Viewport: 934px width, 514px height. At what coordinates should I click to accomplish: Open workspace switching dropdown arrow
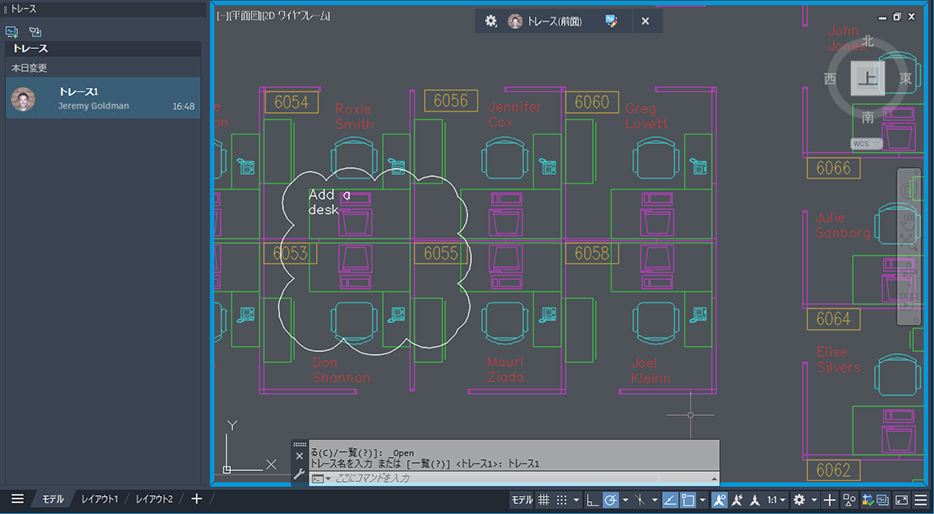coord(814,500)
